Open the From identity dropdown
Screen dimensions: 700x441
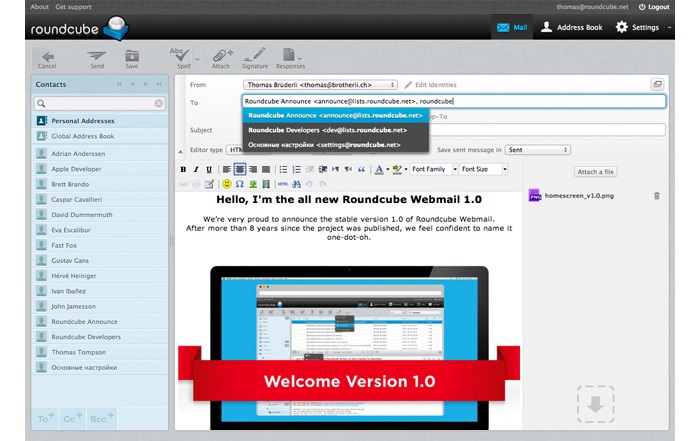tap(320, 85)
